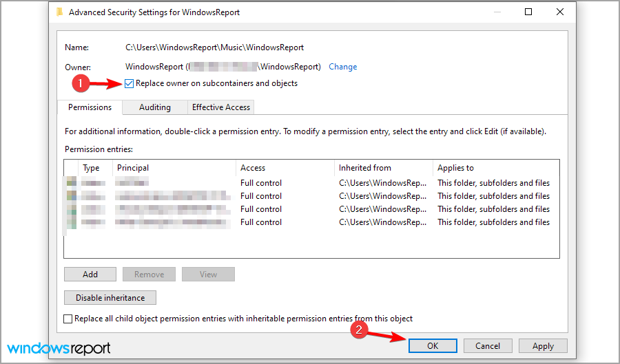Sort by the Access column header
620x364 pixels.
coord(253,168)
